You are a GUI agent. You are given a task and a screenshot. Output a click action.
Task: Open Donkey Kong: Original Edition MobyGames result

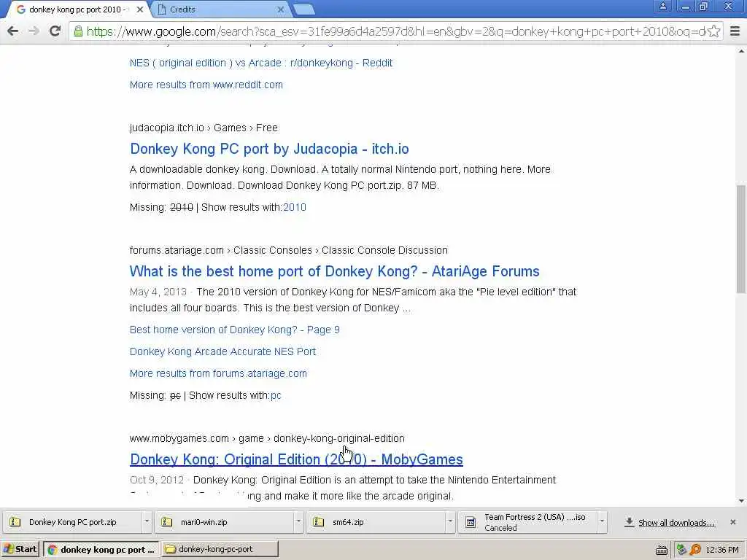tap(296, 459)
